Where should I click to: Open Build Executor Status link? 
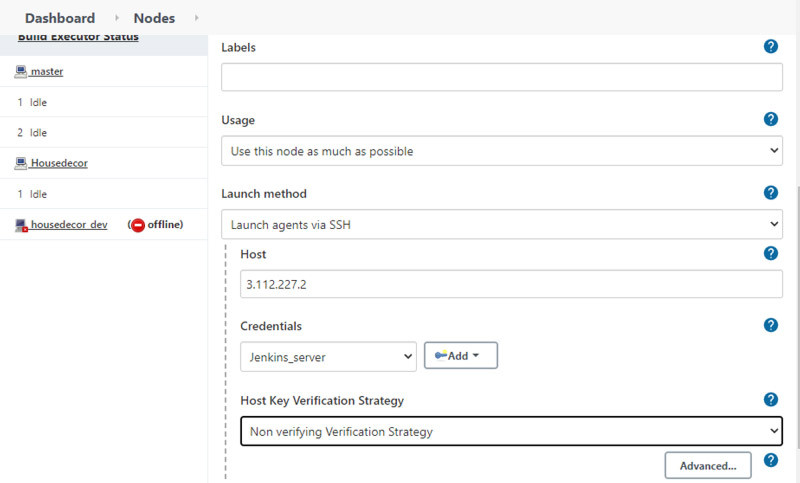point(78,37)
